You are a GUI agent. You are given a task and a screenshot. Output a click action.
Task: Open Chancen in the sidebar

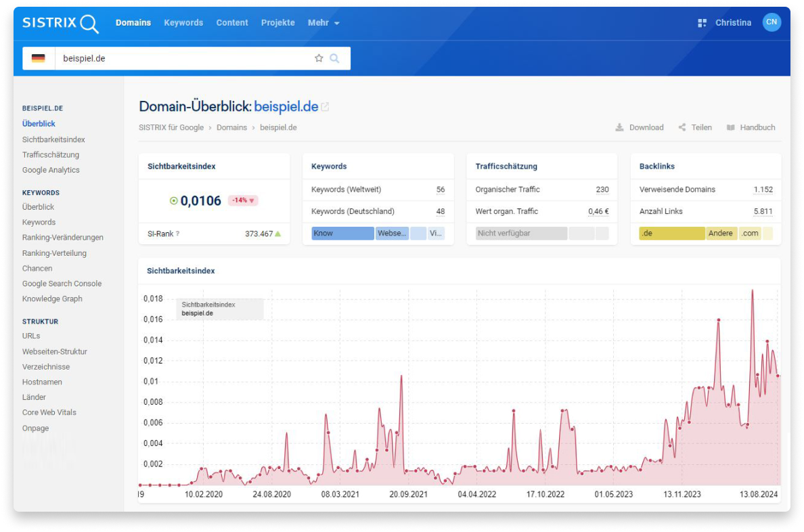(x=37, y=269)
